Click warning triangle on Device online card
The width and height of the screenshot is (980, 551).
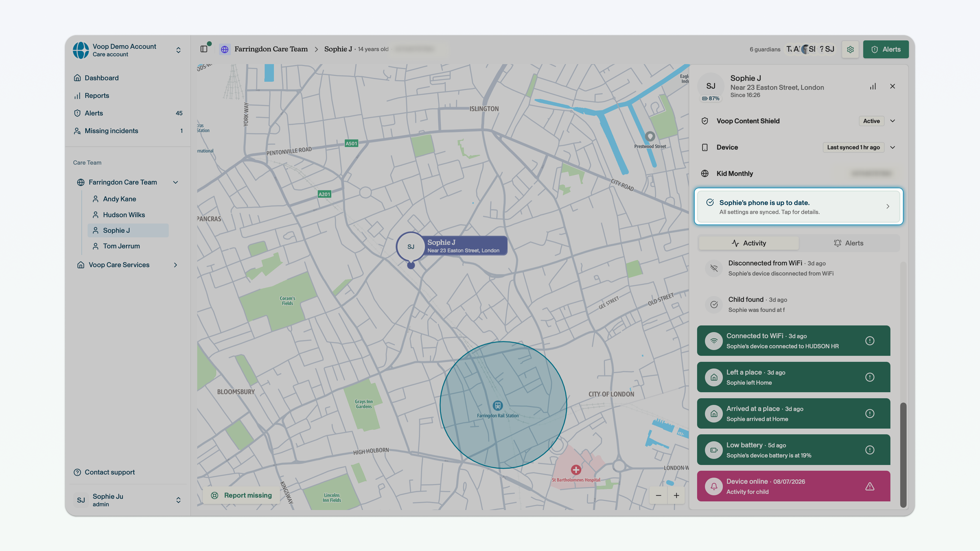(x=870, y=486)
